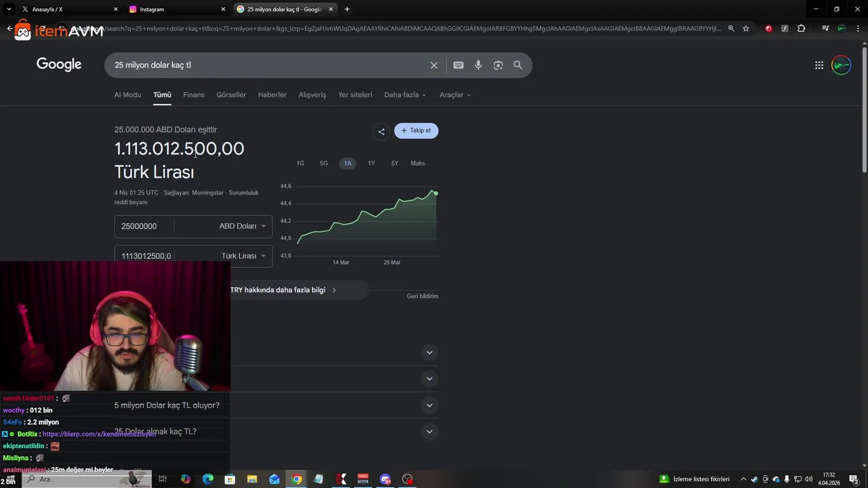
Task: Open the Chrome three-dot menu
Action: (859, 28)
